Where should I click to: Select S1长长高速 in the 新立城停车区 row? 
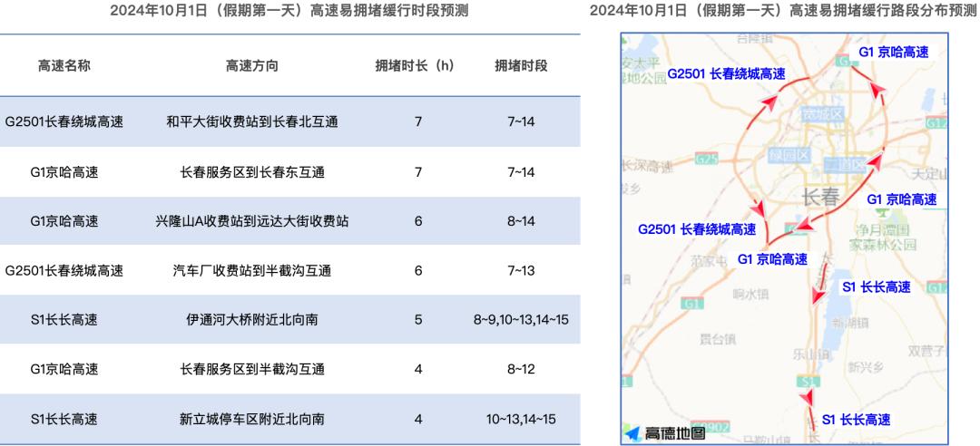64,419
